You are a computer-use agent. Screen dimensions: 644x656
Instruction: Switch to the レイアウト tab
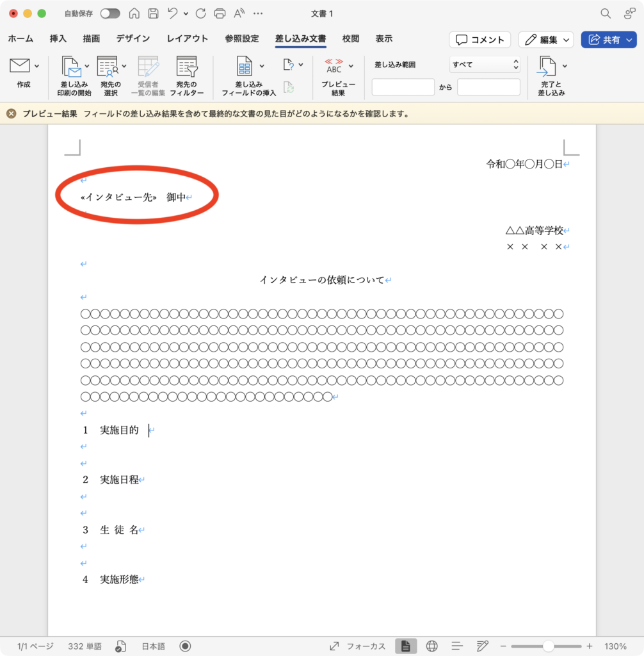(x=188, y=38)
